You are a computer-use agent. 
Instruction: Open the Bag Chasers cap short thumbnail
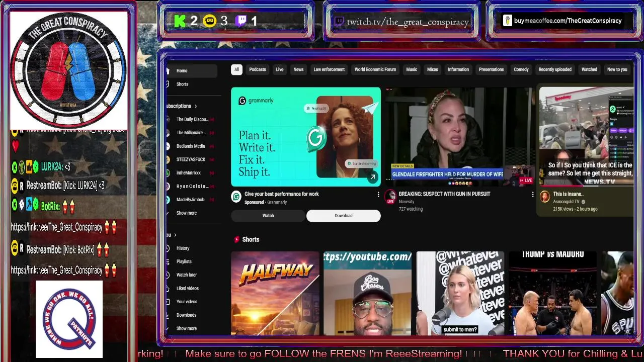pos(367,293)
